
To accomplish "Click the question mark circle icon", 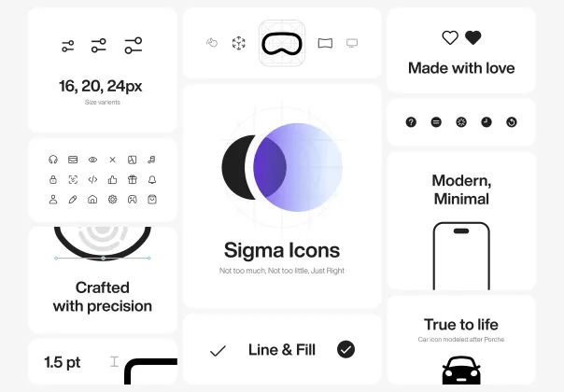I will [411, 122].
